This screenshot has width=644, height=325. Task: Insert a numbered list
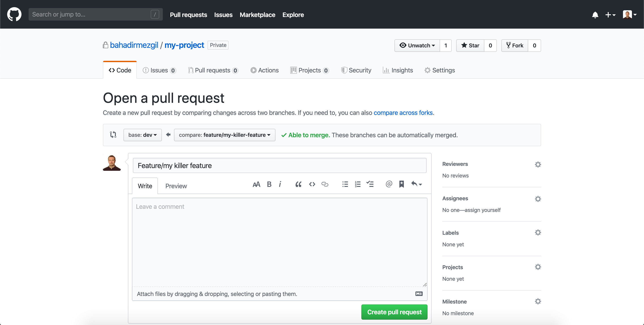(358, 184)
